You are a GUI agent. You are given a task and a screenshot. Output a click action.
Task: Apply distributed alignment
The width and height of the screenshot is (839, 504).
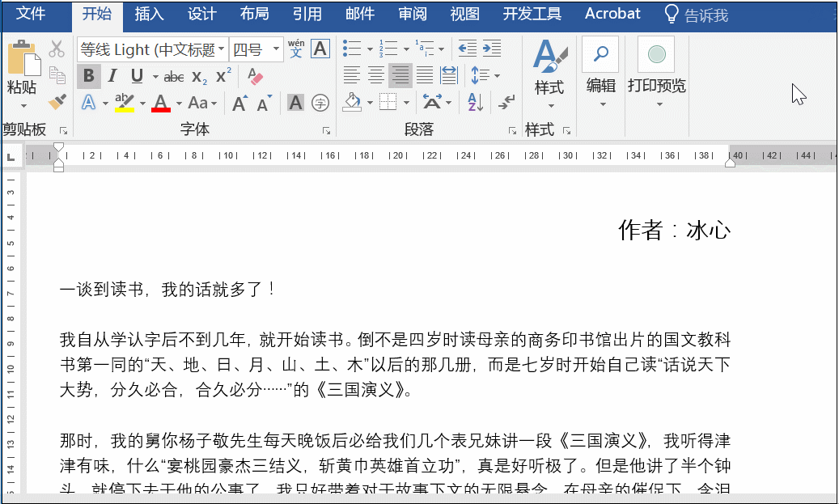click(x=449, y=75)
